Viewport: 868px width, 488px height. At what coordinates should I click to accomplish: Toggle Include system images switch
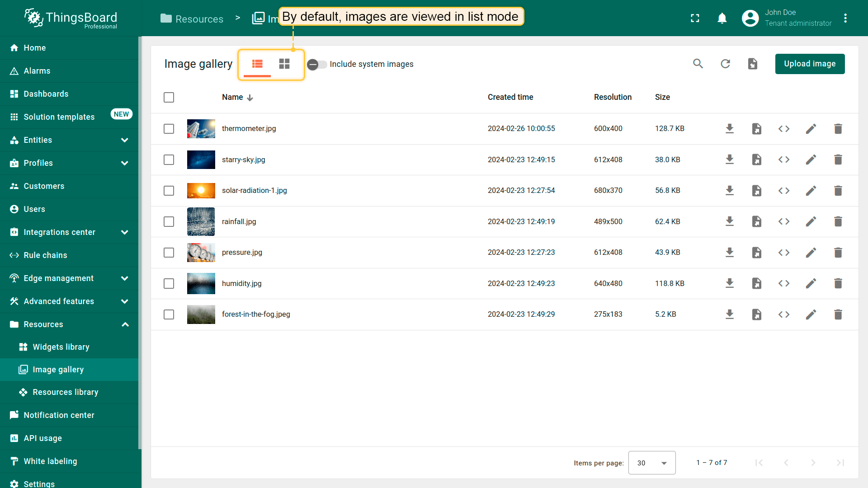tap(317, 64)
